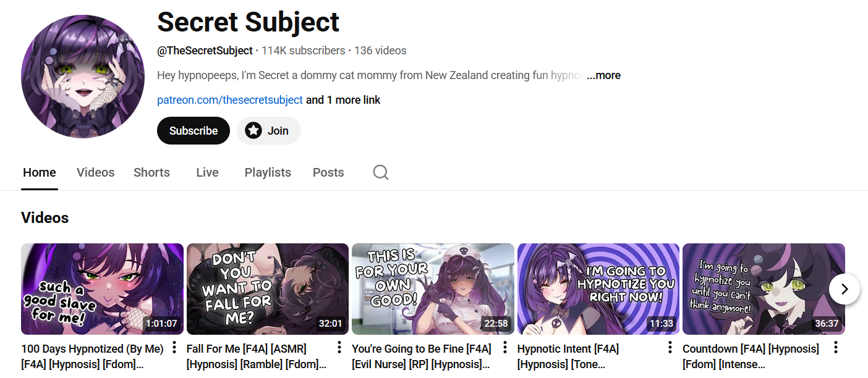Show next videos with the right arrow
The image size is (868, 378).
[x=845, y=288]
